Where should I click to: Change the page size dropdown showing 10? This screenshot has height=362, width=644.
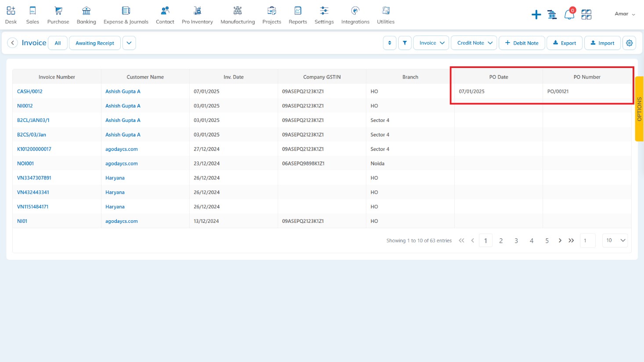tap(615, 240)
